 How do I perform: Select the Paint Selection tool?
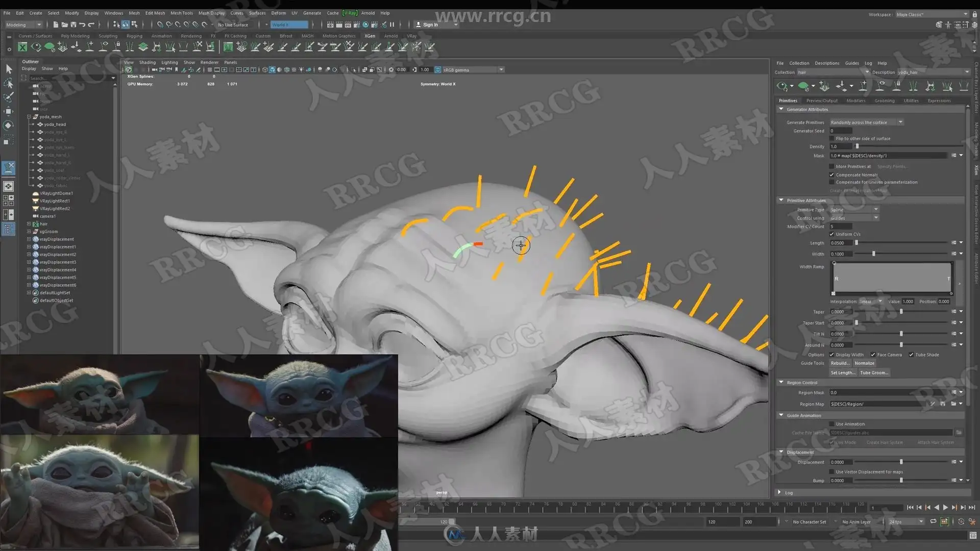[9, 97]
